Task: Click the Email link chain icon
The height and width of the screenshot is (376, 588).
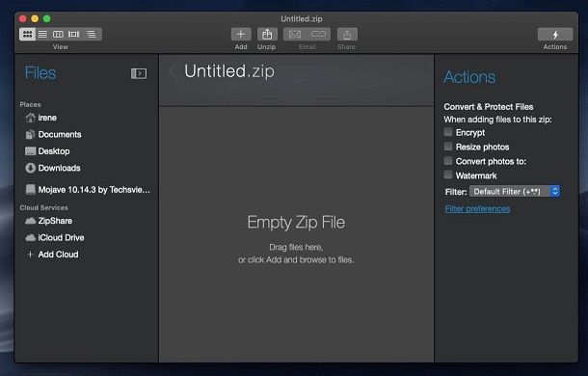Action: click(x=318, y=34)
